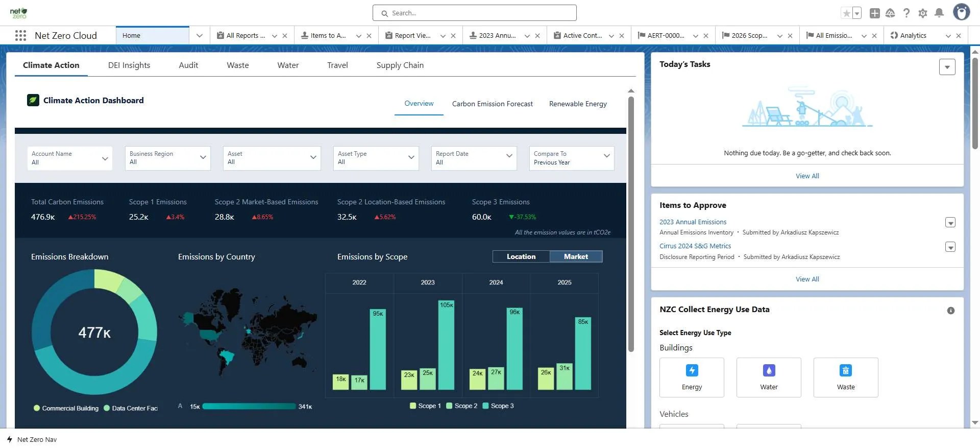Select the Water building tile icon

click(x=769, y=370)
